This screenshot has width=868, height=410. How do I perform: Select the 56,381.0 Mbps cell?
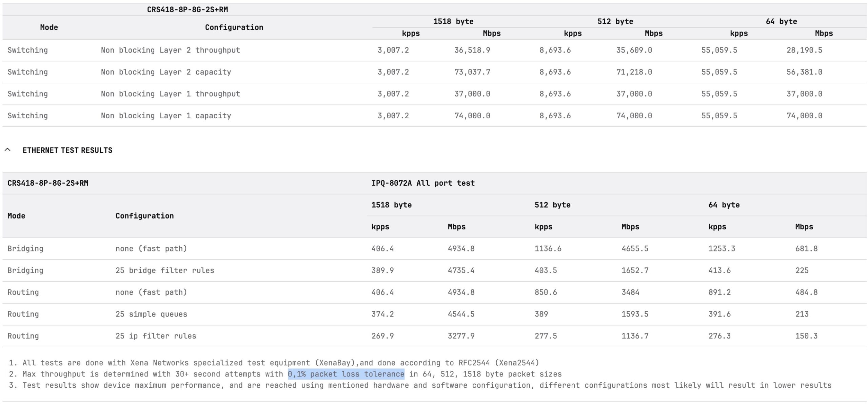tap(804, 72)
